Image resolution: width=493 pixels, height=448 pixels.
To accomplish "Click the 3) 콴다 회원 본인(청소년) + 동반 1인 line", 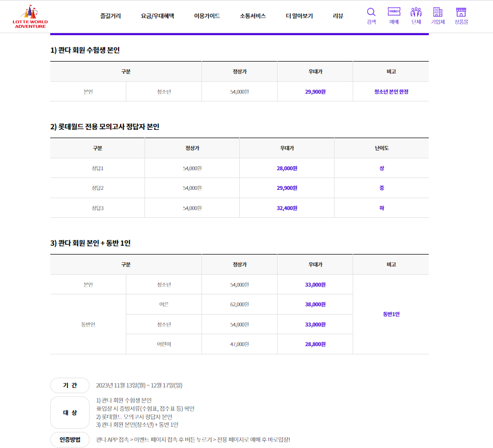I will [x=137, y=425].
